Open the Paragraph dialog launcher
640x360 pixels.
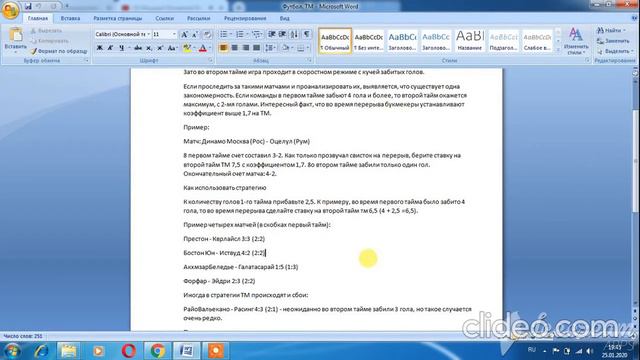[x=310, y=60]
